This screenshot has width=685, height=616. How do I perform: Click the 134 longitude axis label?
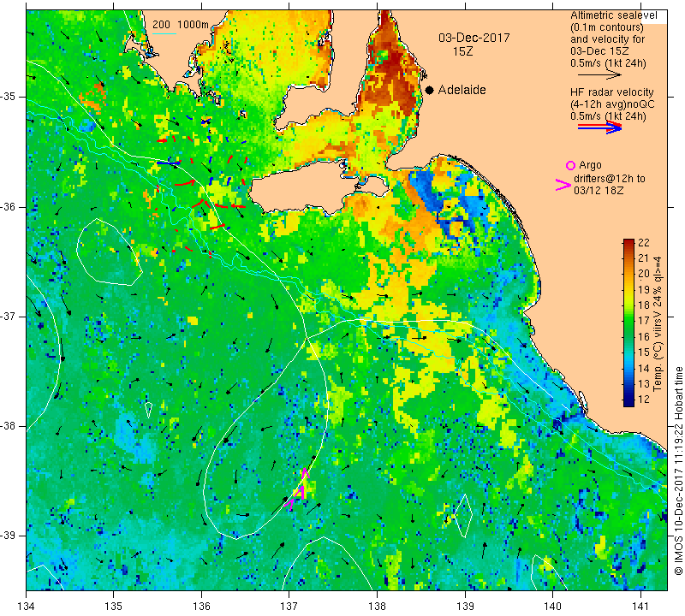[27, 606]
